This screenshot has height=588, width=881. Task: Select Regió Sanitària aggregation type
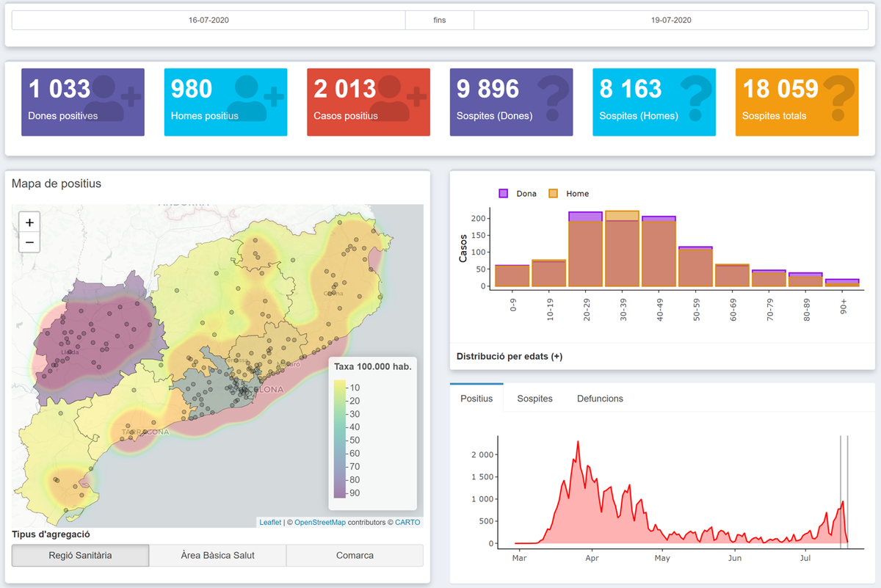click(80, 555)
